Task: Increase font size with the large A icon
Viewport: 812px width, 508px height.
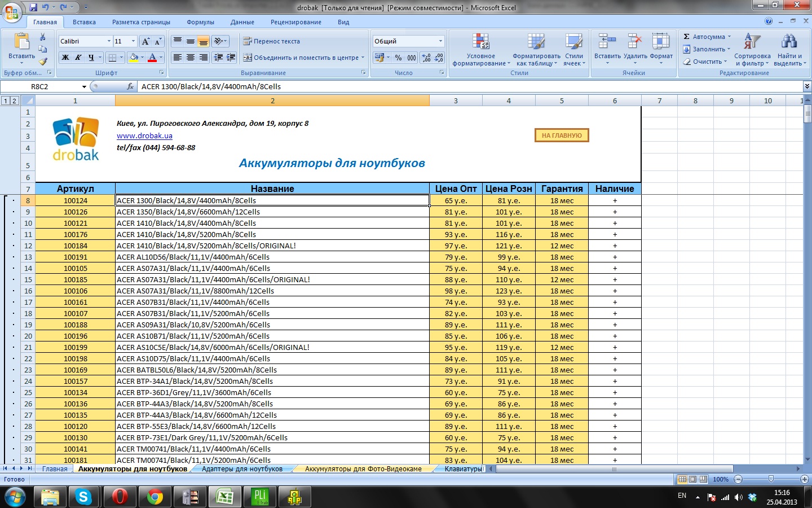Action: click(x=145, y=41)
